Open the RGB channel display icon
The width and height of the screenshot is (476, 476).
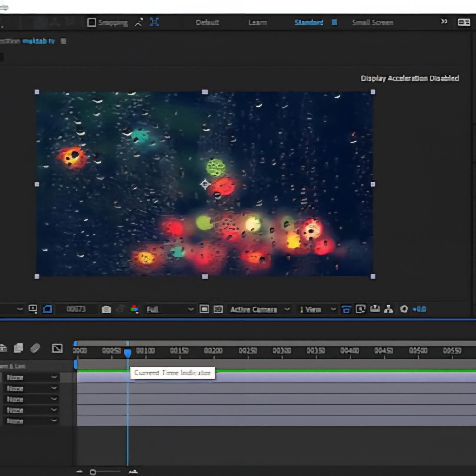[x=134, y=309]
